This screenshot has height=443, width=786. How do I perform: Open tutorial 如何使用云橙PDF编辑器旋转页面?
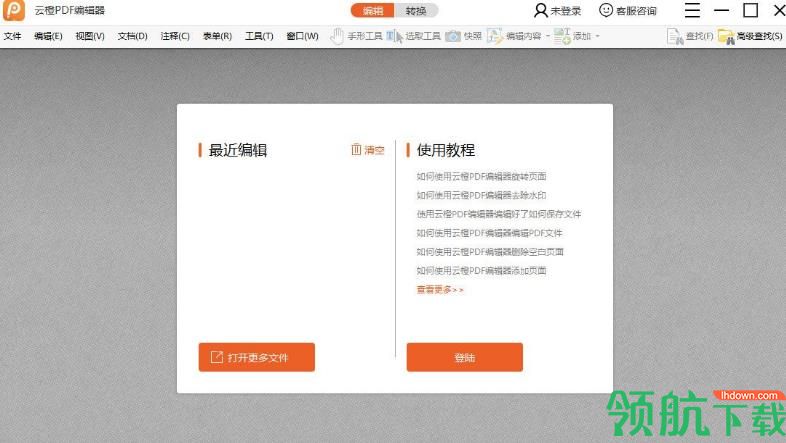tap(481, 176)
